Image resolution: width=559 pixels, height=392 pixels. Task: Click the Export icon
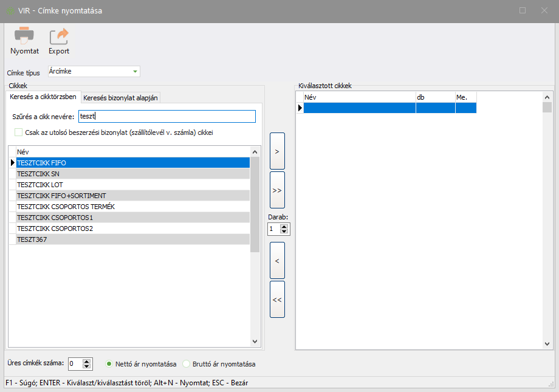59,36
